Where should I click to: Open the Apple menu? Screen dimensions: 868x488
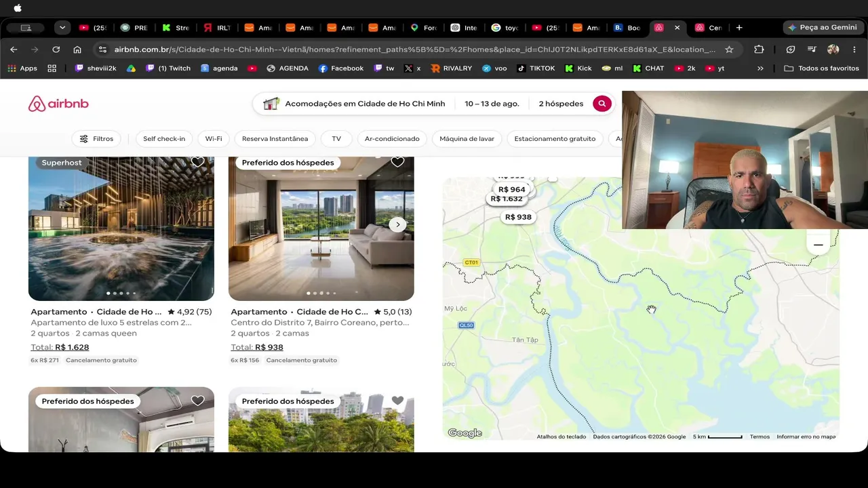pyautogui.click(x=18, y=8)
